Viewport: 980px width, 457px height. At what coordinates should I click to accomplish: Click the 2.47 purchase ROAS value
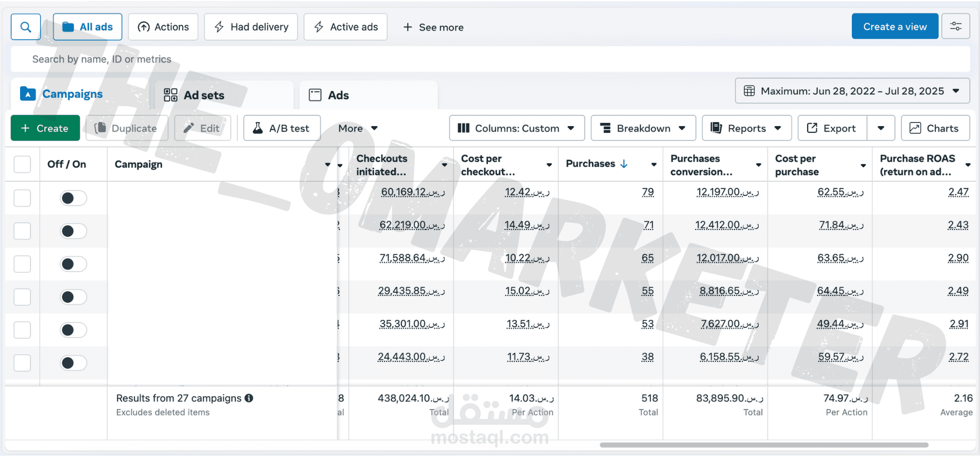tap(958, 192)
